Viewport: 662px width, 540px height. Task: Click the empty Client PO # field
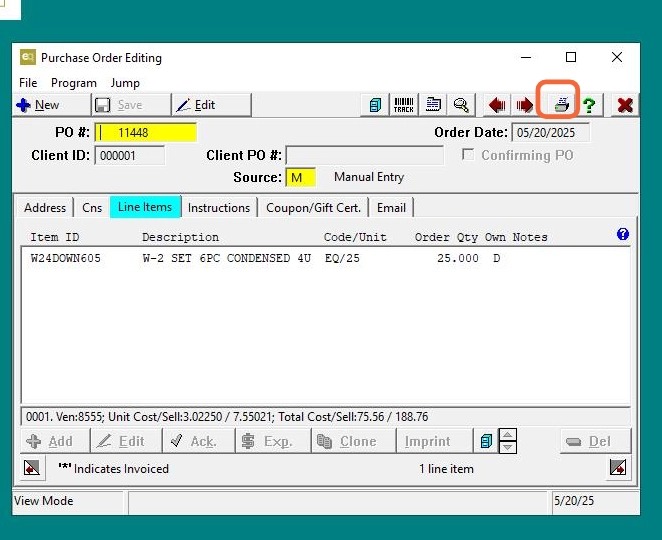point(365,155)
